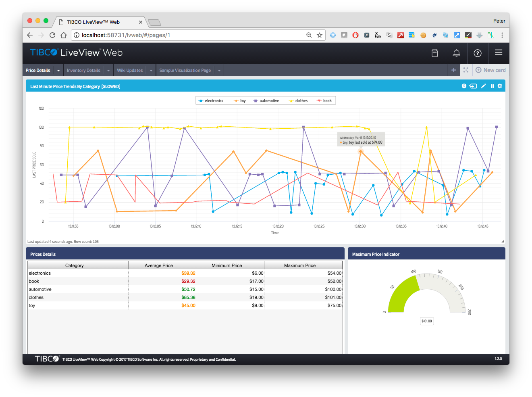Open settings gear on the Price Trends card
Screen dimensions: 532x397
(500, 86)
